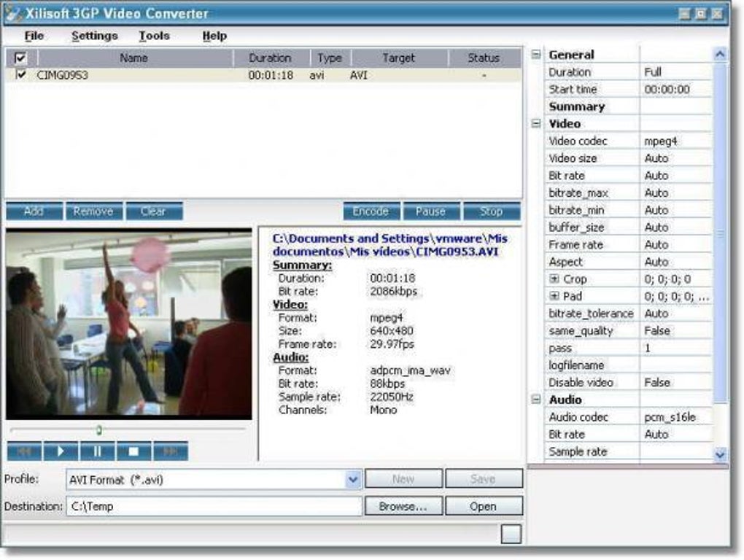
Task: Open the Tools menu
Action: click(x=154, y=36)
